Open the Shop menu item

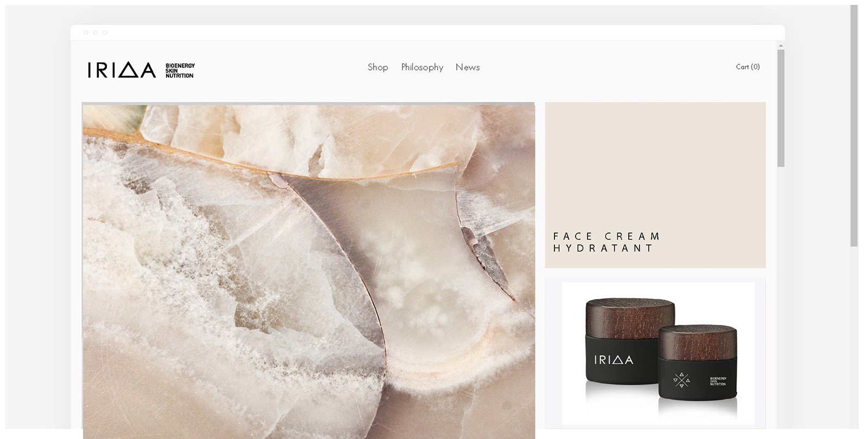pyautogui.click(x=378, y=67)
